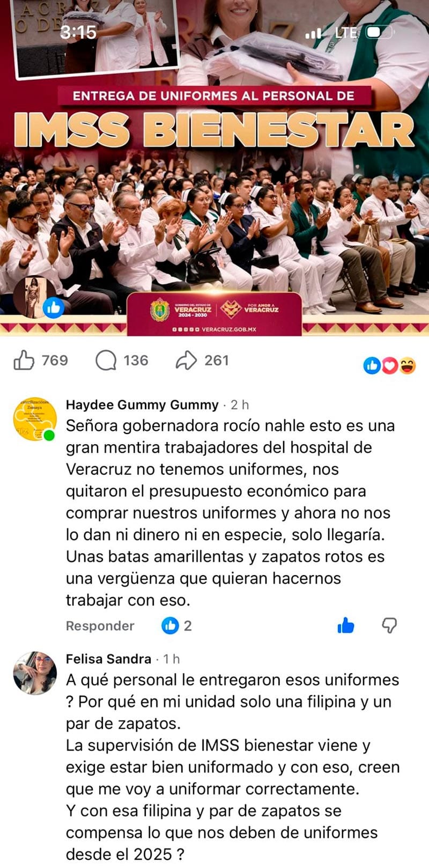View the post's reaction emoji summary
The image size is (429, 868).
390,366
